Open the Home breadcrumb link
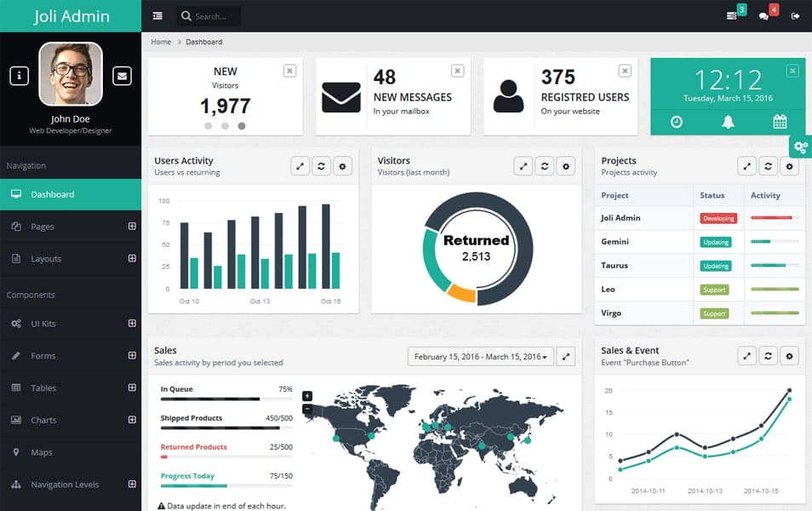This screenshot has width=812, height=511. [x=160, y=41]
